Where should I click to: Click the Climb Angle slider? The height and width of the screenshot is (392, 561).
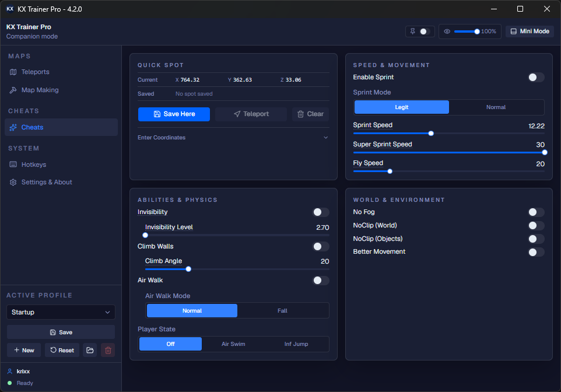click(237, 269)
